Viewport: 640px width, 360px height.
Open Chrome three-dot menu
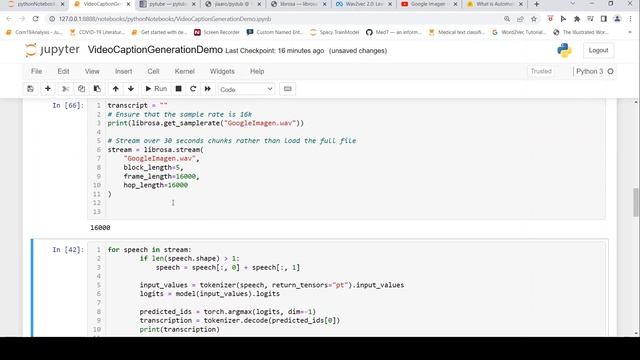coord(631,19)
